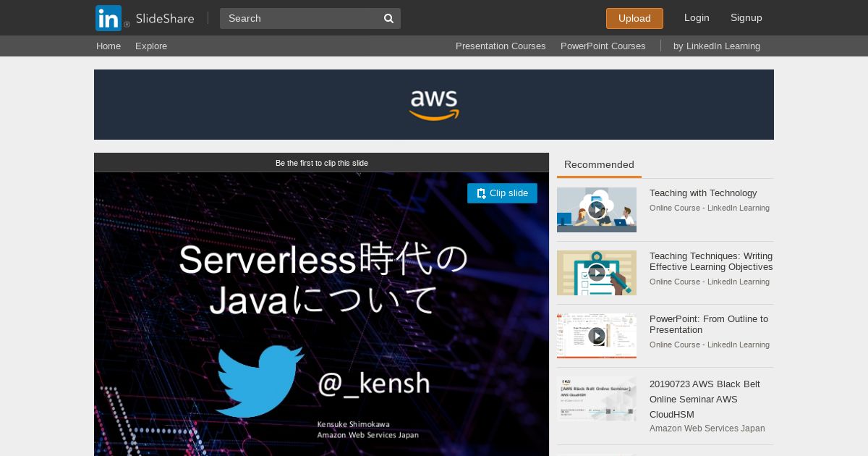The height and width of the screenshot is (456, 868).
Task: Click 'Online Course - LinkedIn Learning' under PowerPoint Outline
Action: click(710, 345)
